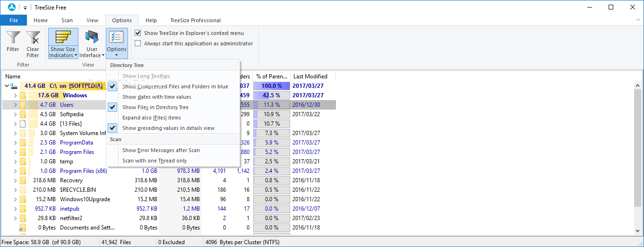Viewport: 644px width, 247px height.
Task: Toggle Show Files in Directory Tree
Action: (x=173, y=107)
